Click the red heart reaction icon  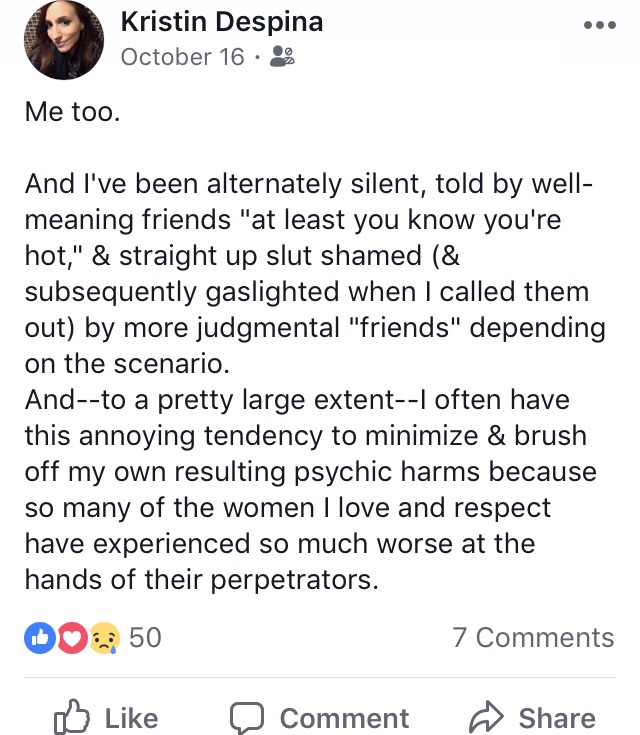click(70, 637)
